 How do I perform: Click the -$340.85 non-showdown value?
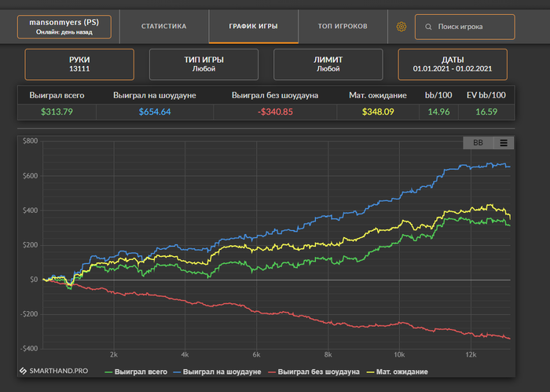point(275,112)
